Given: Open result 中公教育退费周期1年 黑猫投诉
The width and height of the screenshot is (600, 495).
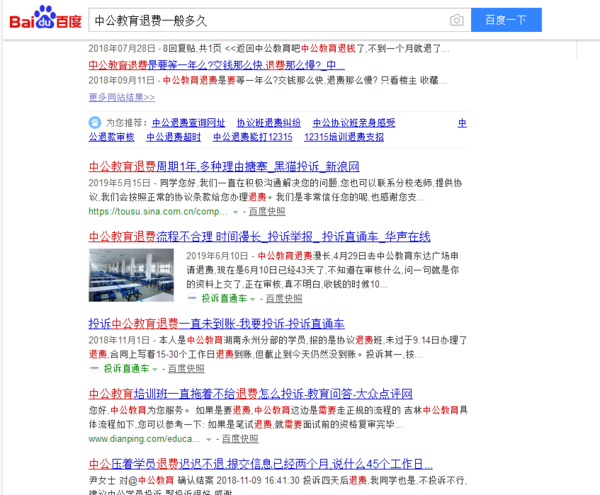Looking at the screenshot, I should pyautogui.click(x=224, y=166).
